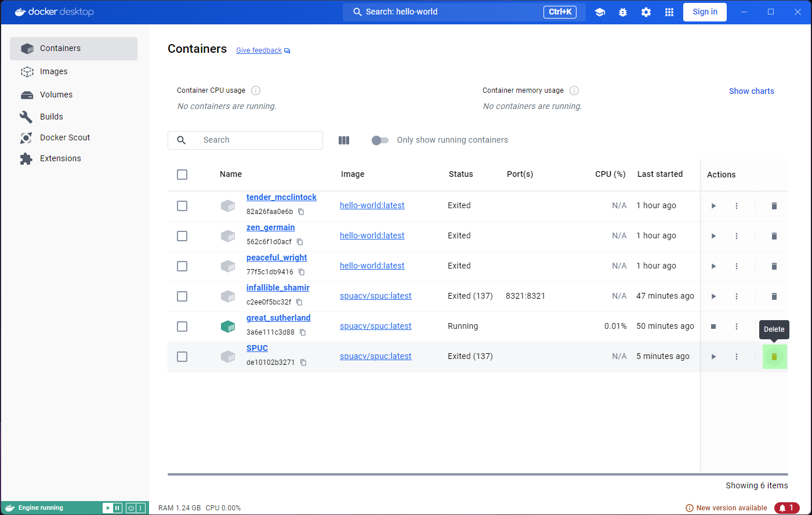Delete the zen_germain container

tap(774, 236)
